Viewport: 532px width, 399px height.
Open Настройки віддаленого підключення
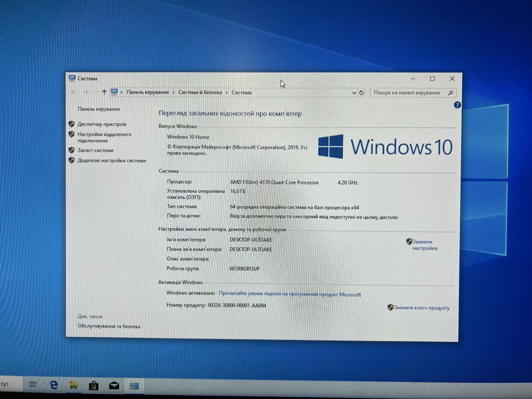(104, 137)
